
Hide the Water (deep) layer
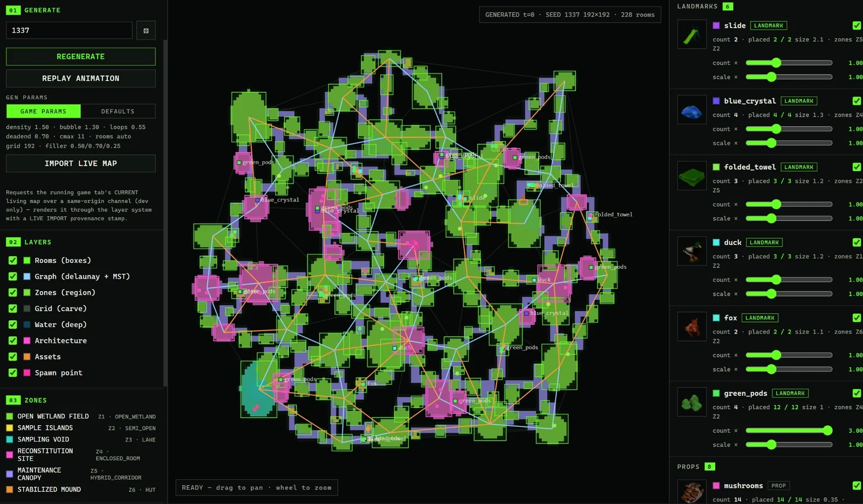[13, 325]
